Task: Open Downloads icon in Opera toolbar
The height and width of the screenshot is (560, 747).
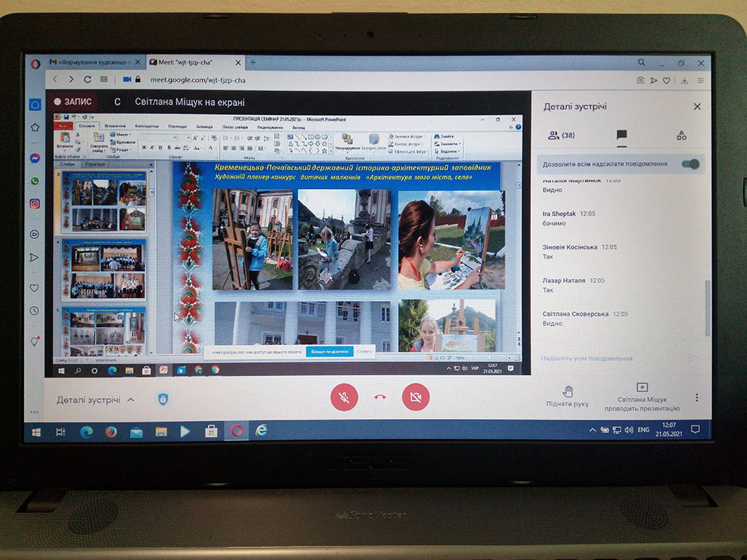Action: point(684,81)
